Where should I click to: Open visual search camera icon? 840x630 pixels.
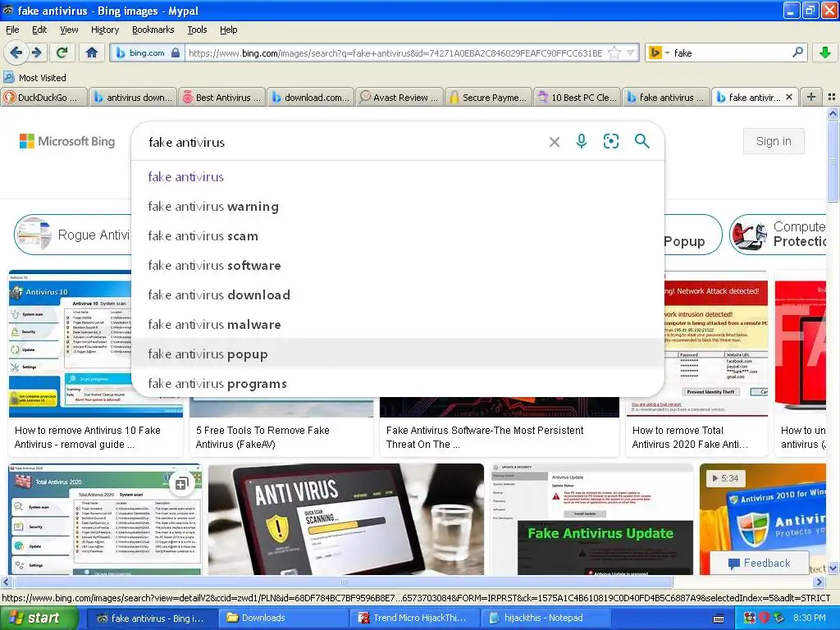[x=610, y=141]
